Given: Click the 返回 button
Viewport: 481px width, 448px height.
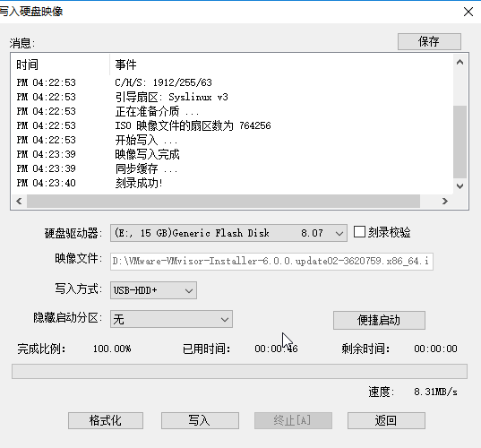Looking at the screenshot, I should tap(386, 420).
